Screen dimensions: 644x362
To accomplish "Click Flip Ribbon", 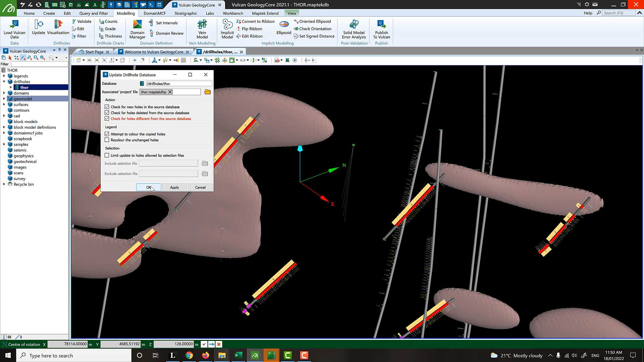I will coord(249,29).
